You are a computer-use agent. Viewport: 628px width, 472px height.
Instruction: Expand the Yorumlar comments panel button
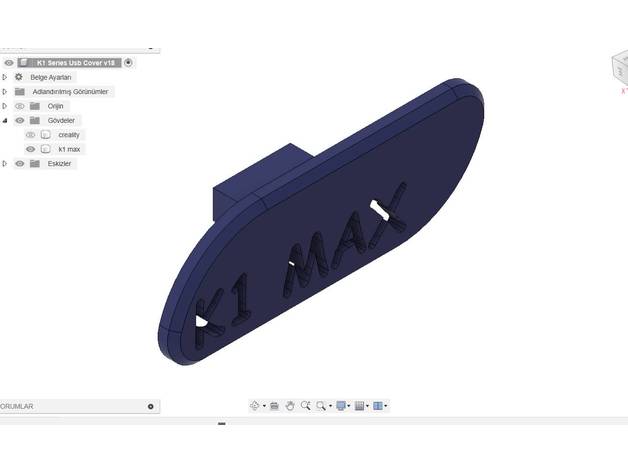[x=151, y=407]
